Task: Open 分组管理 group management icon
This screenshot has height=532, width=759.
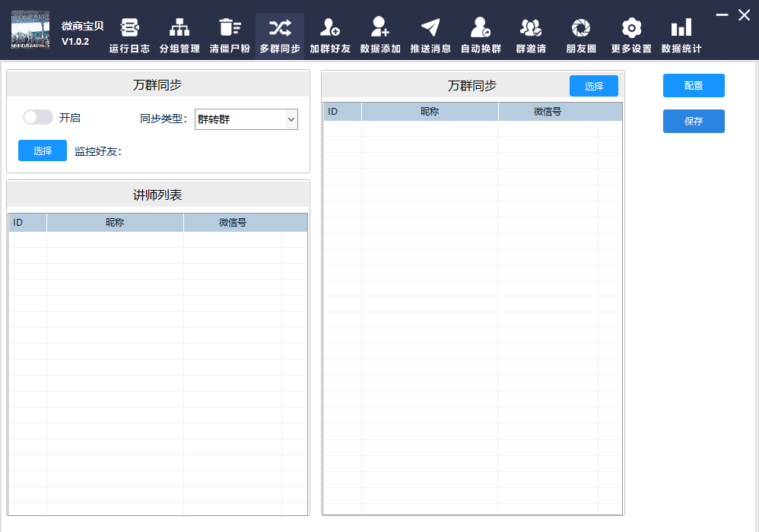Action: pos(179,28)
